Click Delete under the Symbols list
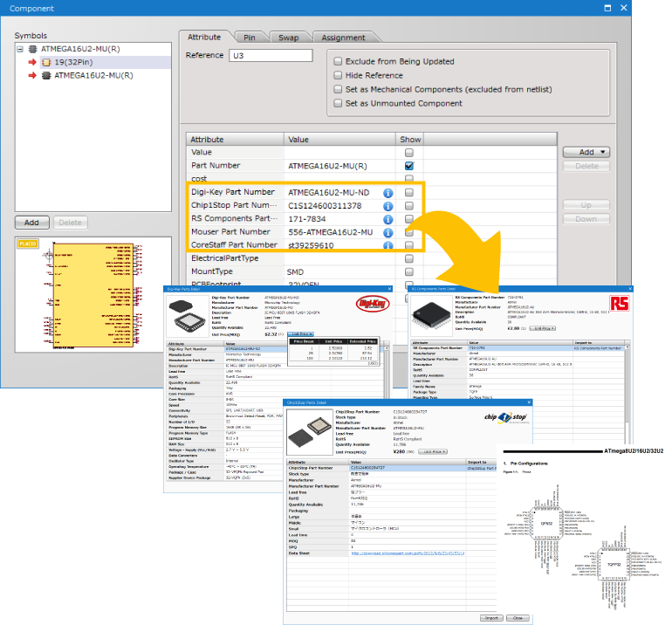Image resolution: width=672 pixels, height=625 pixels. [x=71, y=223]
